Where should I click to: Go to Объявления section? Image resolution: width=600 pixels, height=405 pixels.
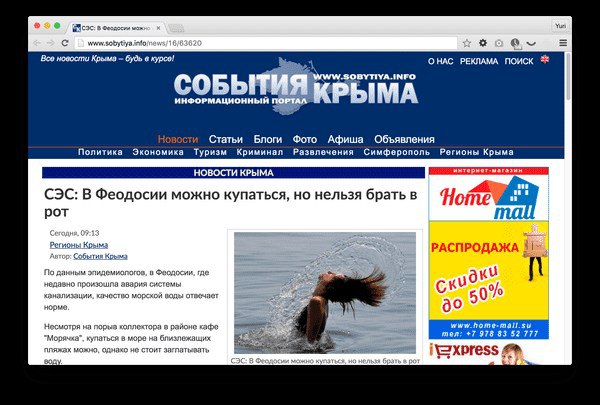tap(404, 139)
